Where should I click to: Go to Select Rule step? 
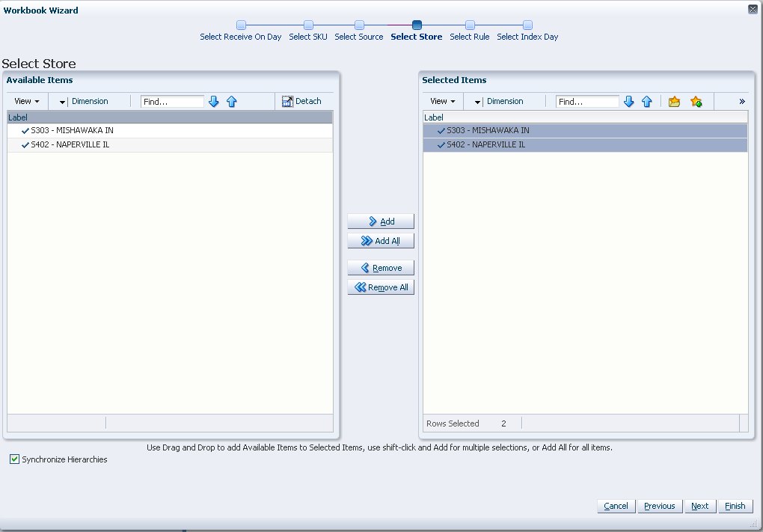[470, 31]
